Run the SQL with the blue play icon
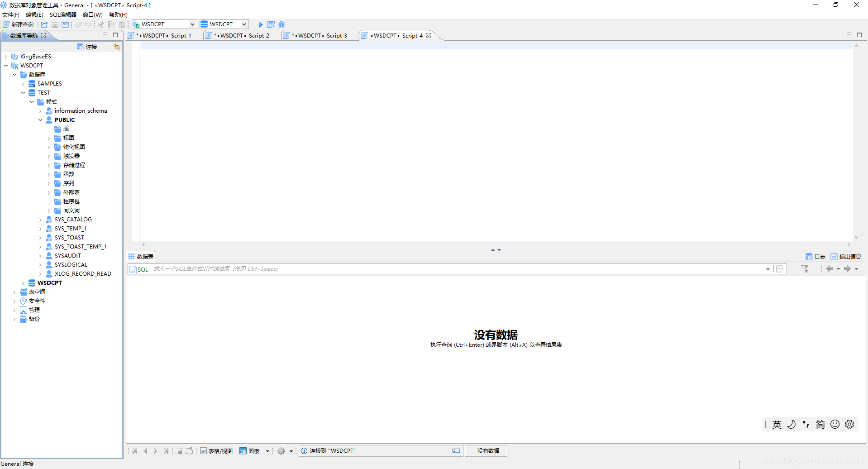 pyautogui.click(x=260, y=24)
